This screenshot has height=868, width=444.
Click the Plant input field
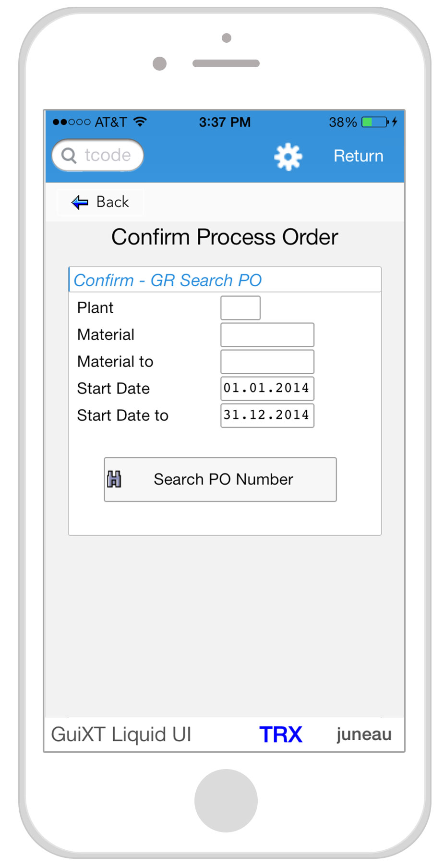coord(240,308)
